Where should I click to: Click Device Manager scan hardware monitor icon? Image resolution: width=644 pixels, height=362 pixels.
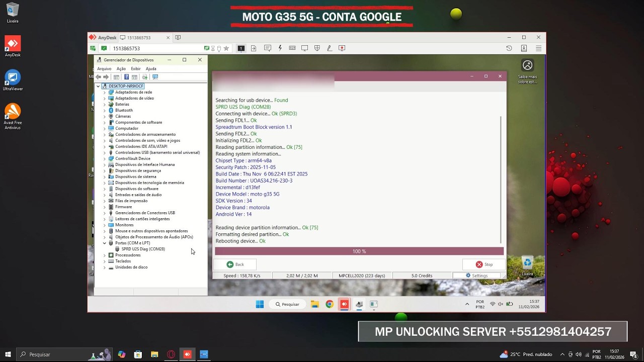pos(155,77)
